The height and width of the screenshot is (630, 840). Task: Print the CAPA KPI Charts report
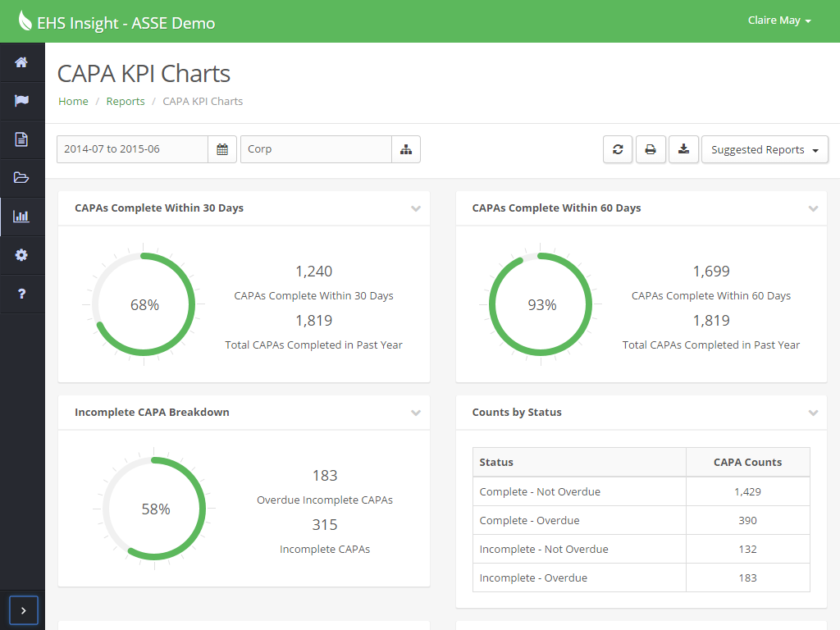(651, 149)
